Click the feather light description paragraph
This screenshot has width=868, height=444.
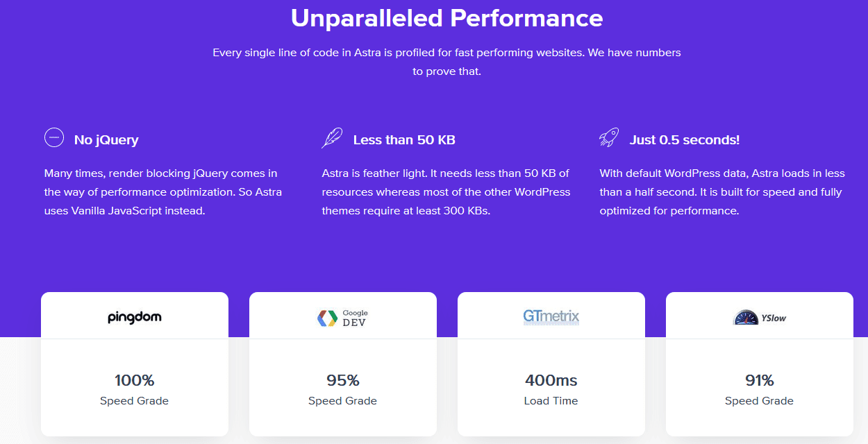pos(446,192)
